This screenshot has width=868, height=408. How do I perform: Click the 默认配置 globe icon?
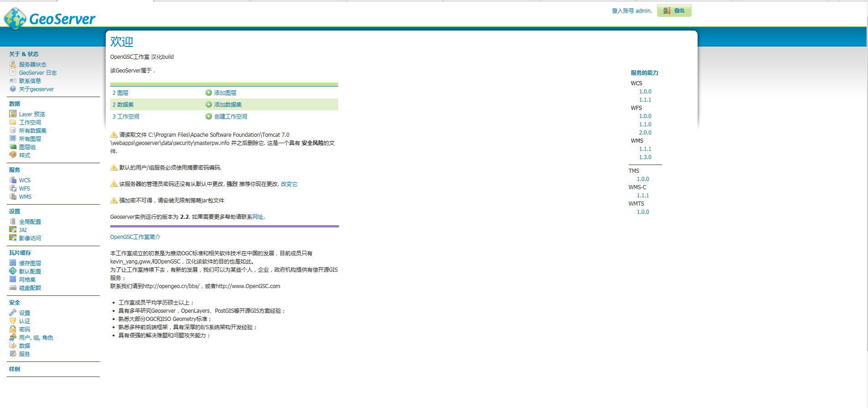click(x=13, y=271)
